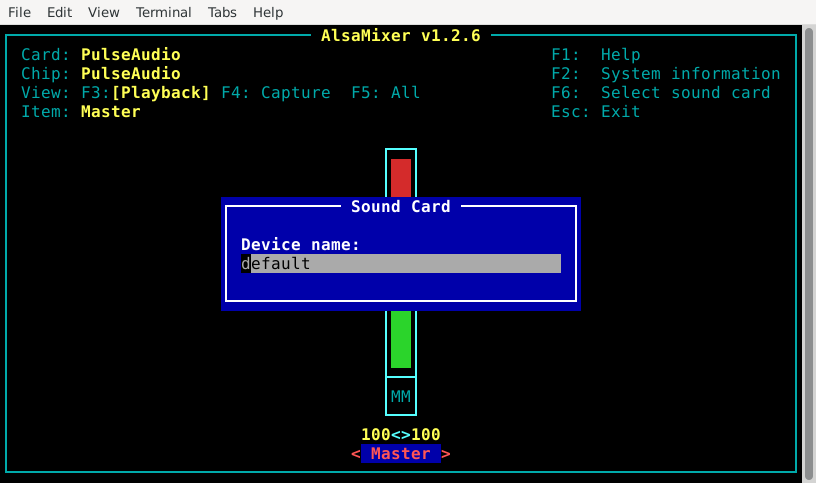Click the F6: Select sound card hint
This screenshot has height=483, width=816.
coord(661,93)
